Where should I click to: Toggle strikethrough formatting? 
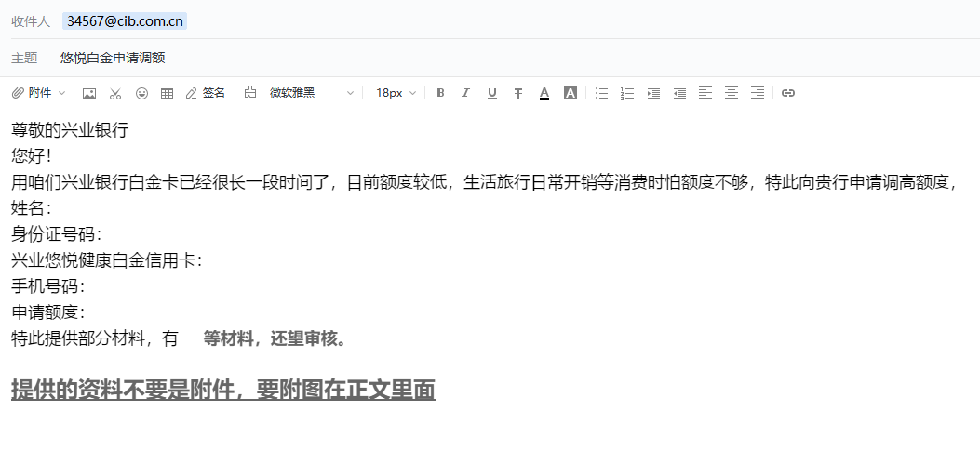(x=518, y=93)
